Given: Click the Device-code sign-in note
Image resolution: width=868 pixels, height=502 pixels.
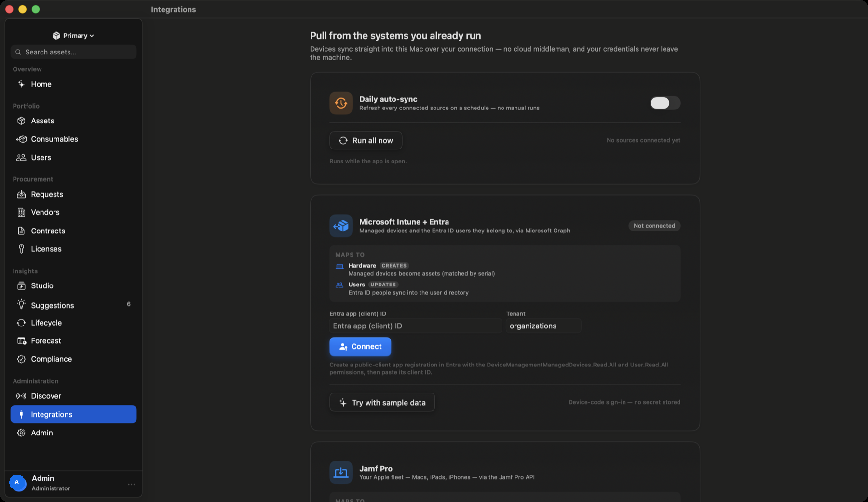Looking at the screenshot, I should click(x=624, y=402).
